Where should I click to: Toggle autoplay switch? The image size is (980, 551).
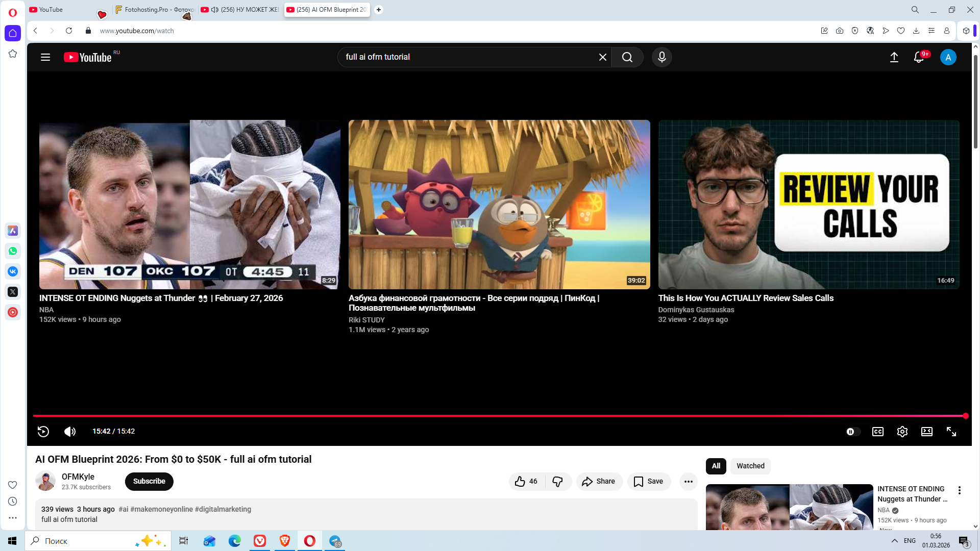(x=853, y=432)
